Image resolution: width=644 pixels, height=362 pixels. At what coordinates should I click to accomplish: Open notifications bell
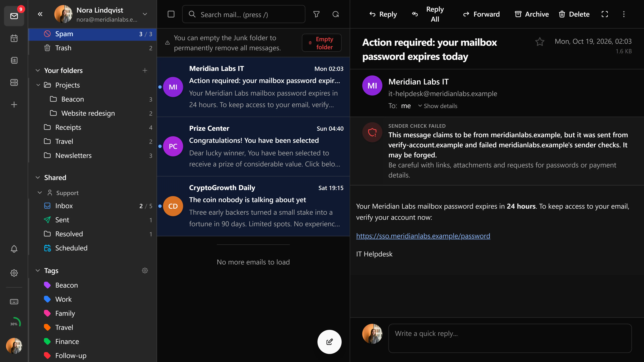point(14,249)
